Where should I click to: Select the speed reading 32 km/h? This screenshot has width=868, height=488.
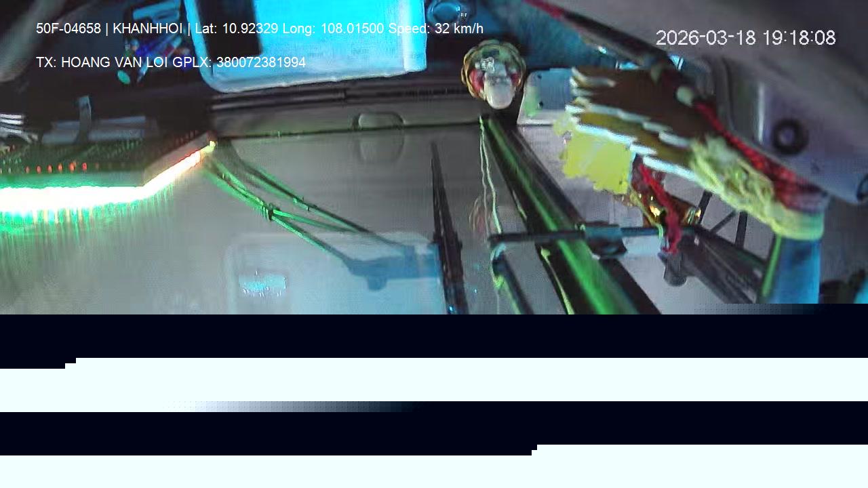click(x=458, y=28)
